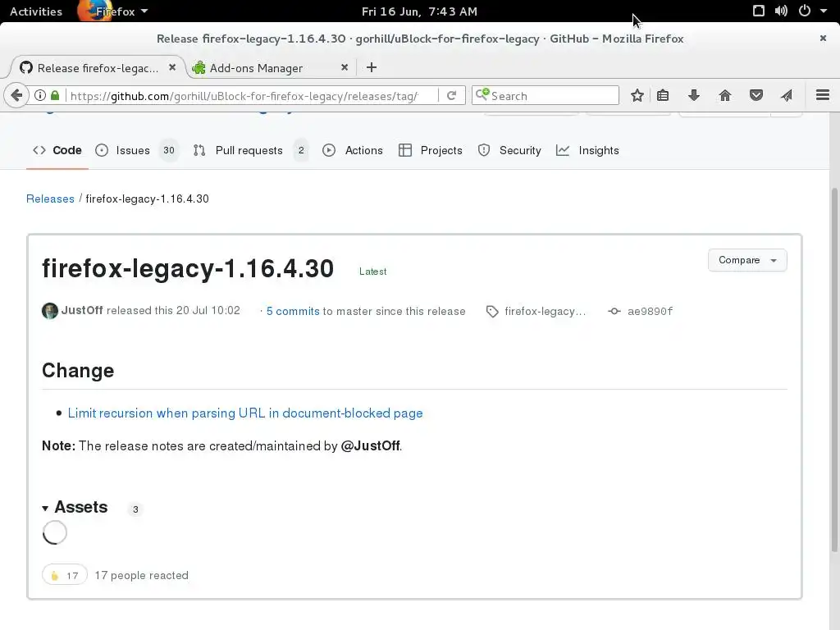Close the Add-ons Manager tab
Image resolution: width=840 pixels, height=630 pixels.
pyautogui.click(x=345, y=67)
